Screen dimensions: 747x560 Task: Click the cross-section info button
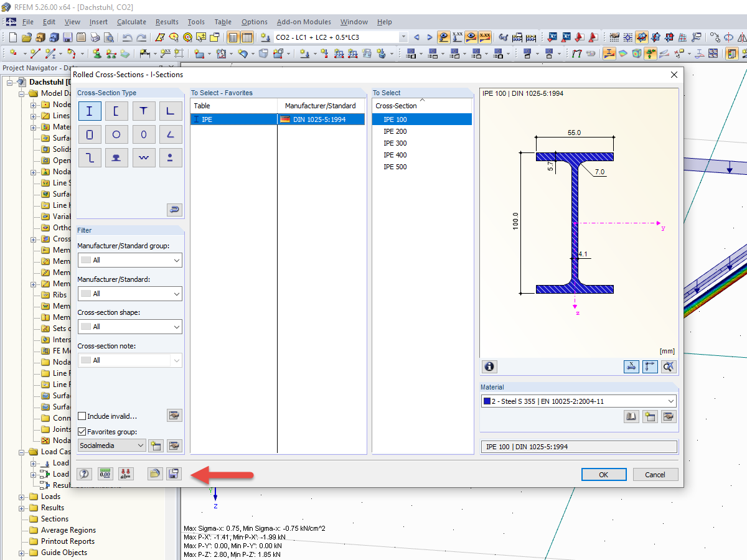490,366
